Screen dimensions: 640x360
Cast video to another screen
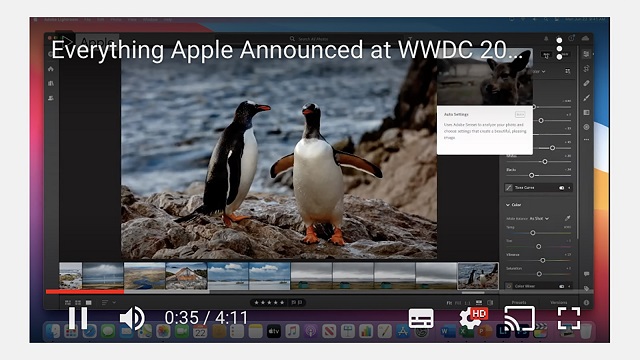(520, 318)
